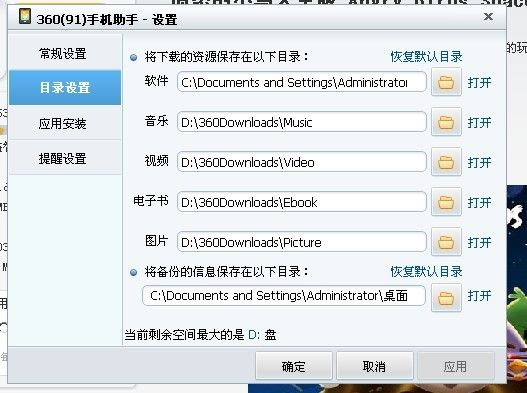
Task: Cancel changes with 取消 button
Action: click(375, 366)
